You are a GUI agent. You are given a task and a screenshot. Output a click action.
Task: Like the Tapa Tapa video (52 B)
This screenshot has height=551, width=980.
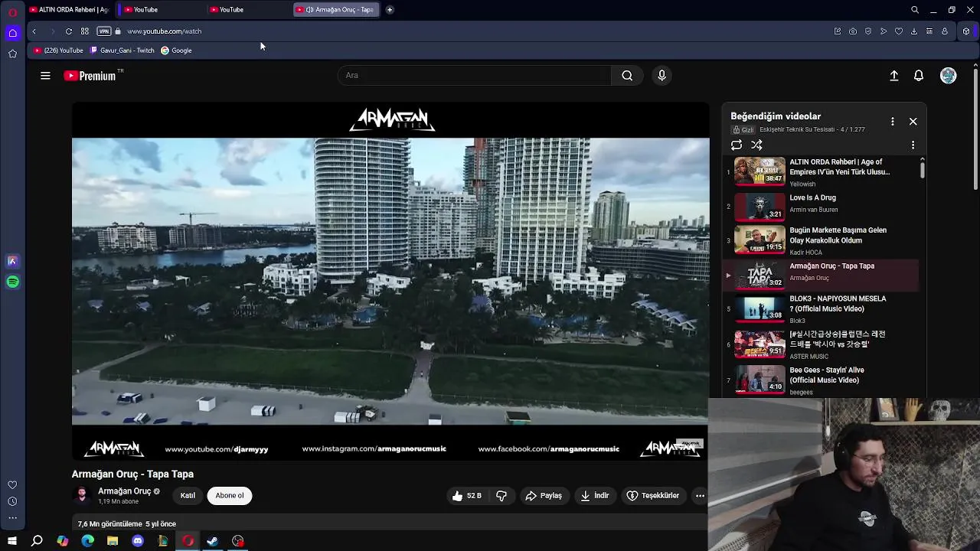coord(467,496)
